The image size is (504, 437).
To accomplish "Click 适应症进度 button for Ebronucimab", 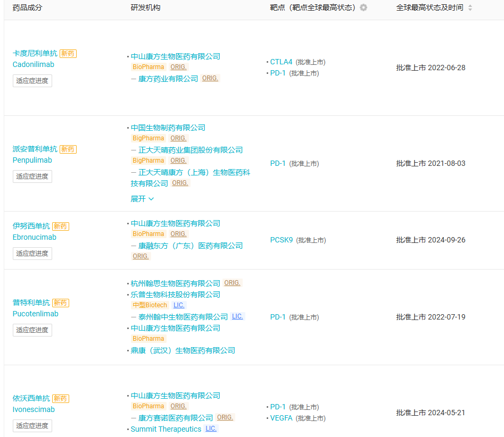I will (32, 254).
